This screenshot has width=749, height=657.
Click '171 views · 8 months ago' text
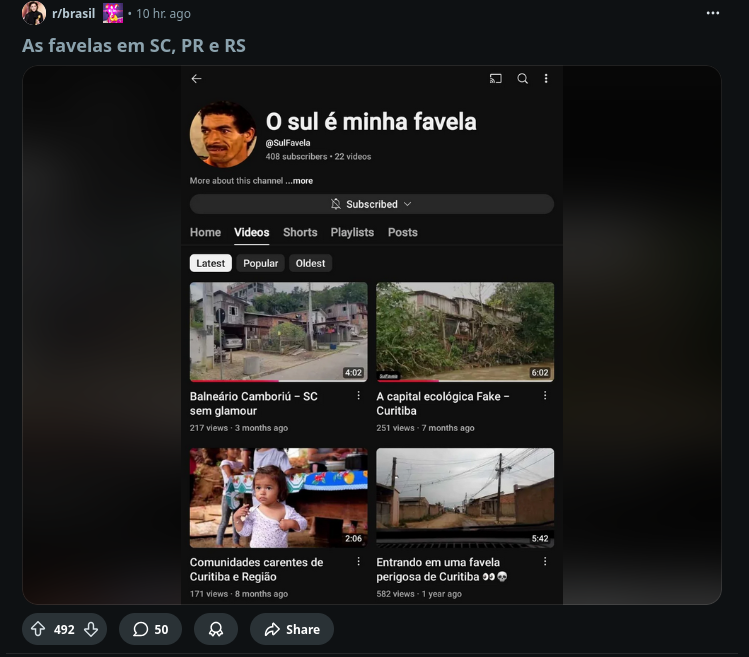[x=239, y=594]
